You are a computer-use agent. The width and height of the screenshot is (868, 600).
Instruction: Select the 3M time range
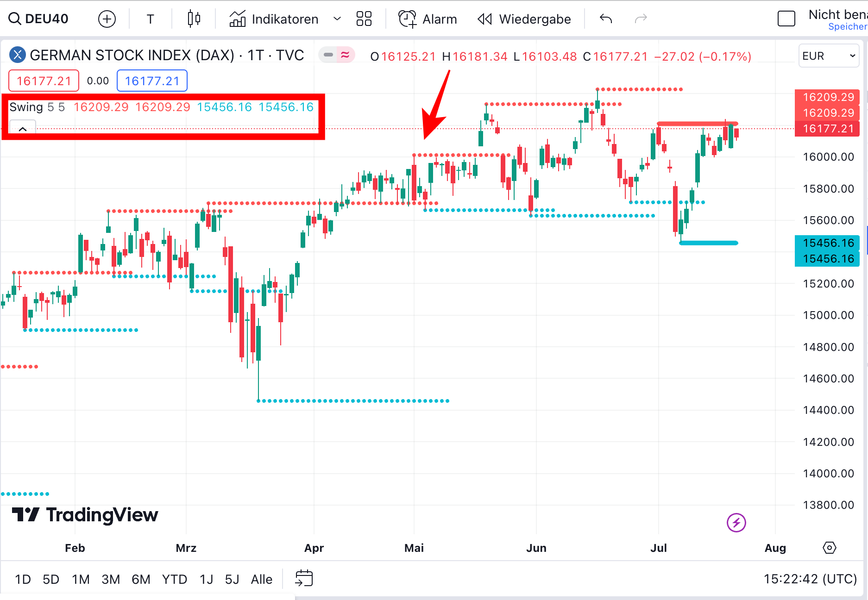(111, 579)
